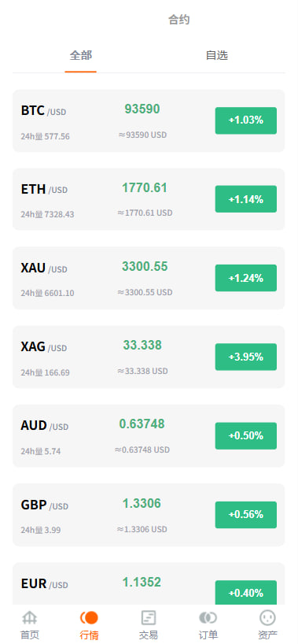This screenshot has height=644, width=298.
Task: Tap the +0.40% badge for EUR
Action: 246,593
